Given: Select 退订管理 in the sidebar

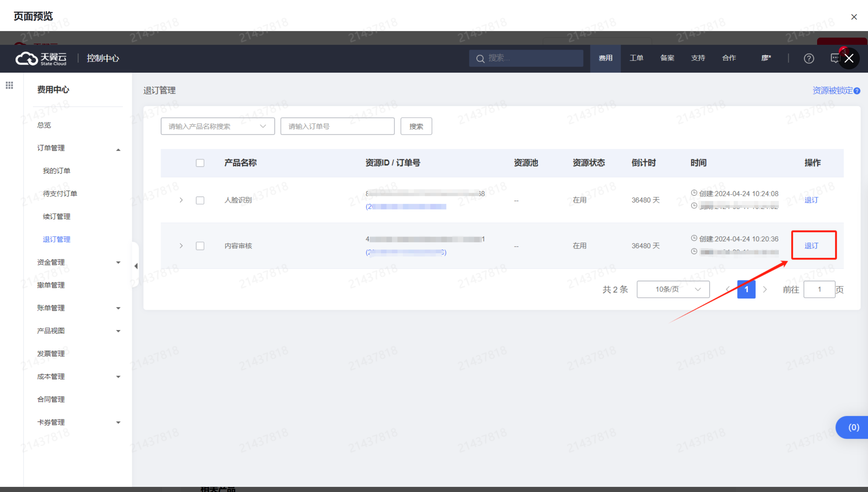Looking at the screenshot, I should (57, 240).
